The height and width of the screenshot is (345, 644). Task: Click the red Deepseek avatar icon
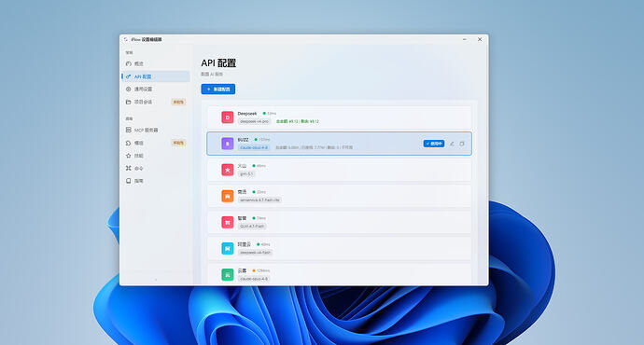(228, 117)
